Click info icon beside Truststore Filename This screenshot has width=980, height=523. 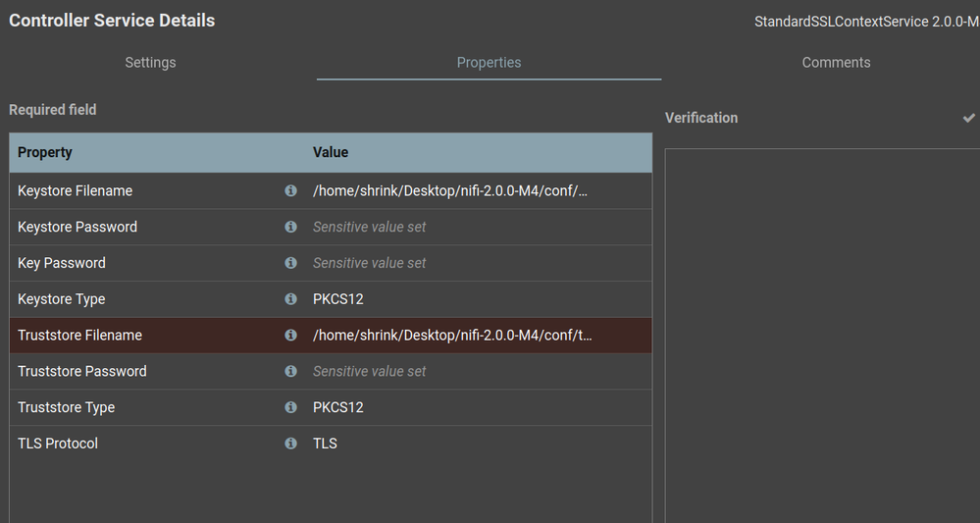(x=290, y=335)
